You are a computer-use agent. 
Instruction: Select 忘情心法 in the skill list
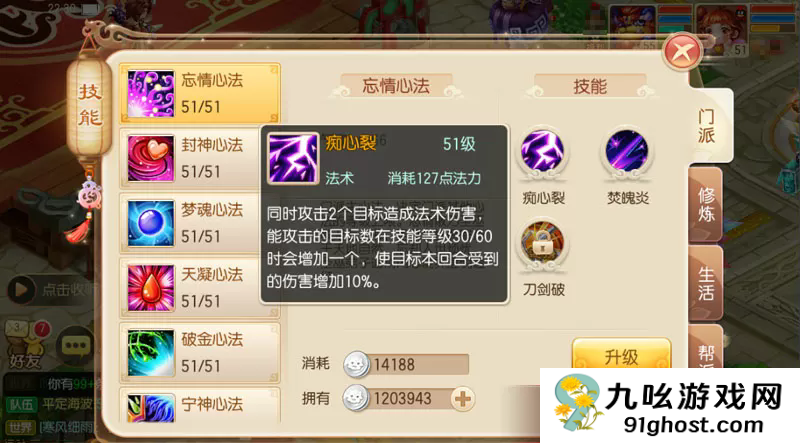click(x=200, y=93)
